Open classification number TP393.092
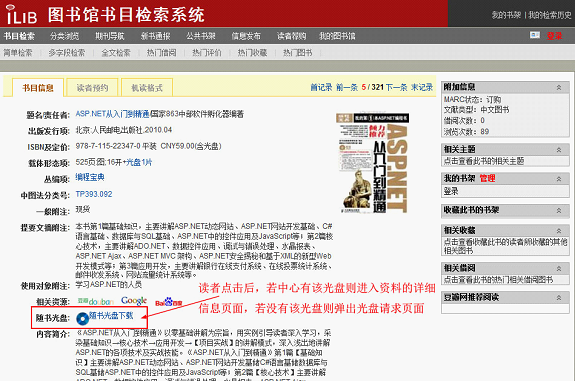This screenshot has height=381, width=575. click(x=94, y=194)
